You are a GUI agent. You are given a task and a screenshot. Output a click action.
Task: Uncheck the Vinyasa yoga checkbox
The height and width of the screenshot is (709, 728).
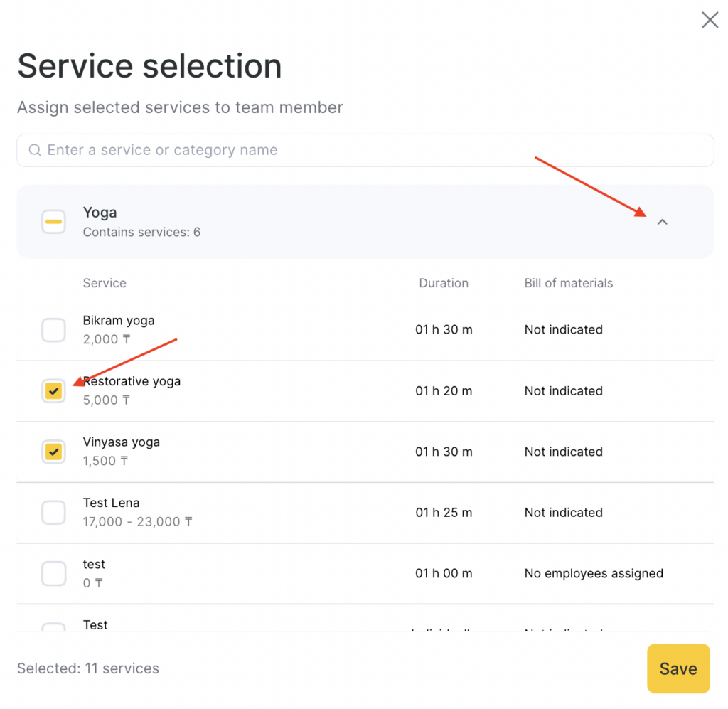[54, 452]
